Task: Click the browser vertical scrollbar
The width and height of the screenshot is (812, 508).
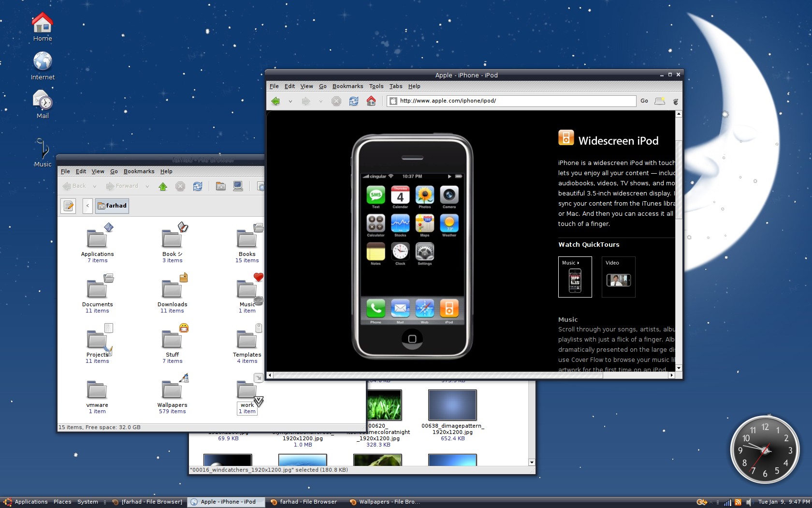Action: click(x=679, y=179)
